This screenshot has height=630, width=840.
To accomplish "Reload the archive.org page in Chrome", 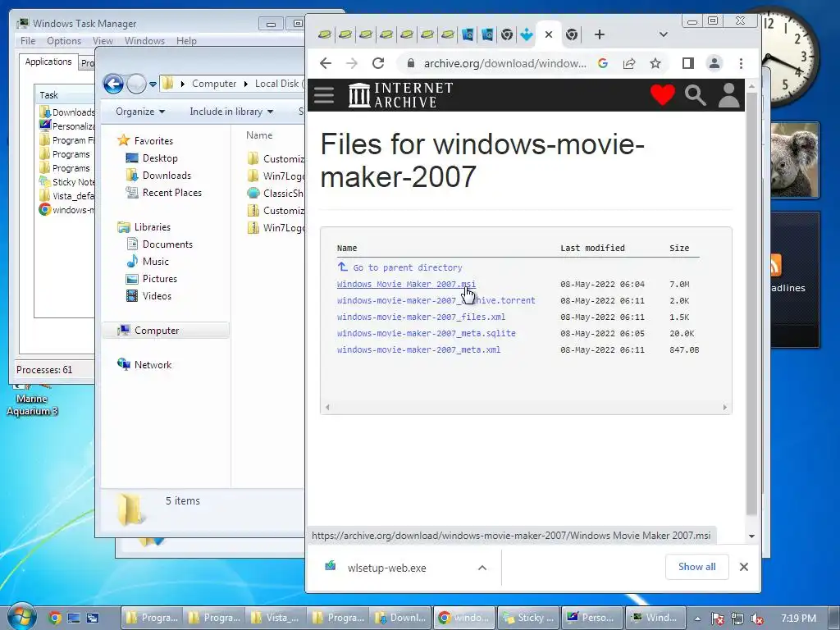I will [378, 63].
